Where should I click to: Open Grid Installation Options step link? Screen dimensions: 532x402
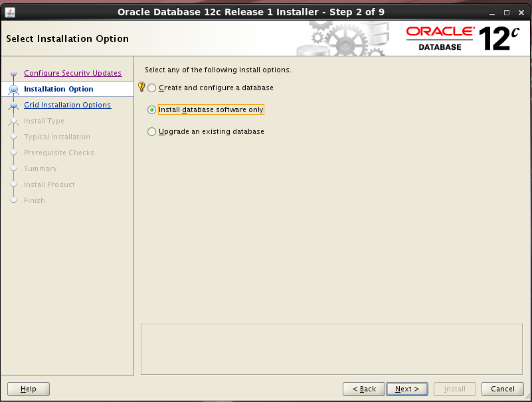click(x=67, y=105)
